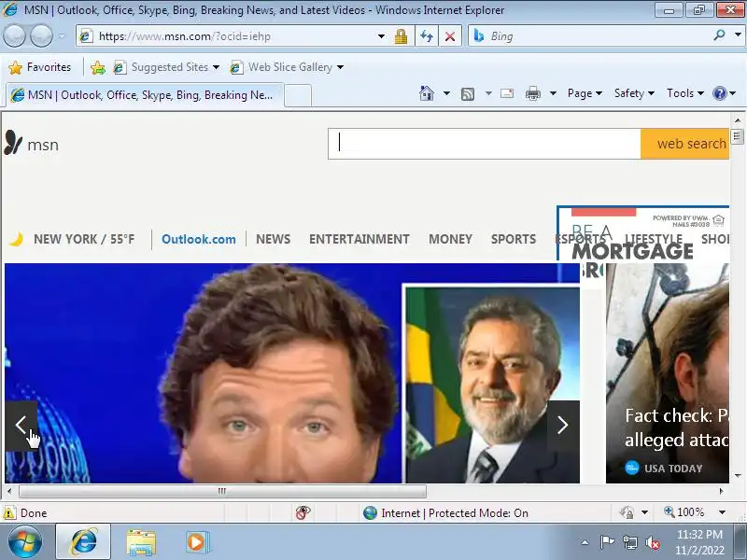This screenshot has width=747, height=560.
Task: Go to previous slide arrow
Action: [x=21, y=426]
